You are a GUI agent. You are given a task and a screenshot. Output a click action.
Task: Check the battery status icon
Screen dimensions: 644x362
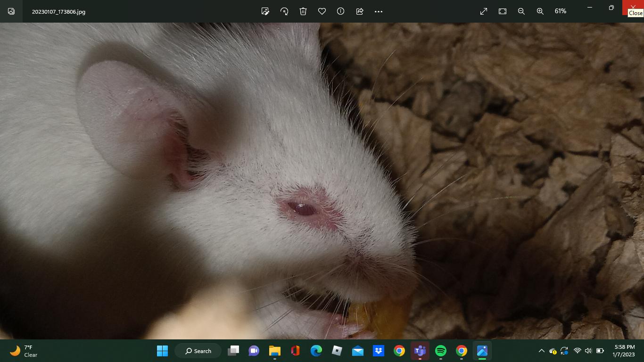click(x=600, y=351)
